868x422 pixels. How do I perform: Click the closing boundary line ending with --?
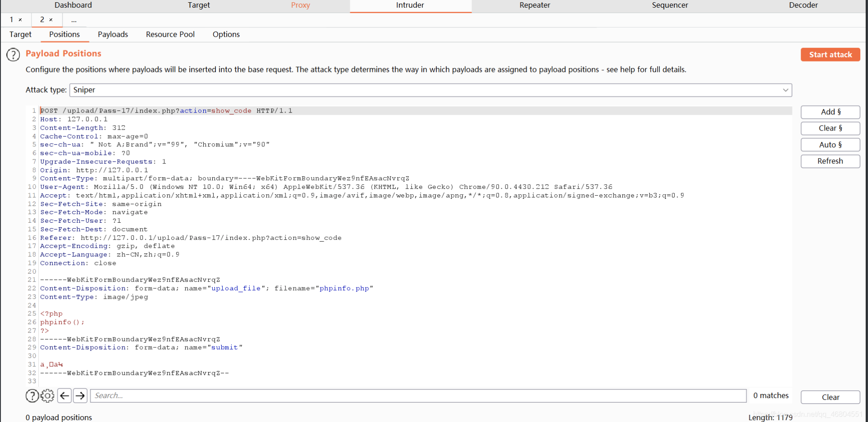(x=135, y=373)
